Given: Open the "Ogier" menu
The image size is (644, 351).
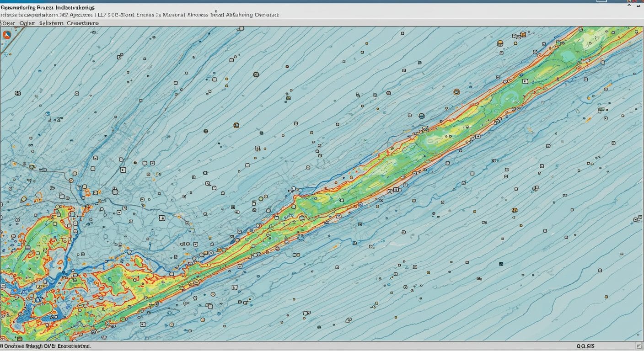Looking at the screenshot, I should (x=27, y=23).
